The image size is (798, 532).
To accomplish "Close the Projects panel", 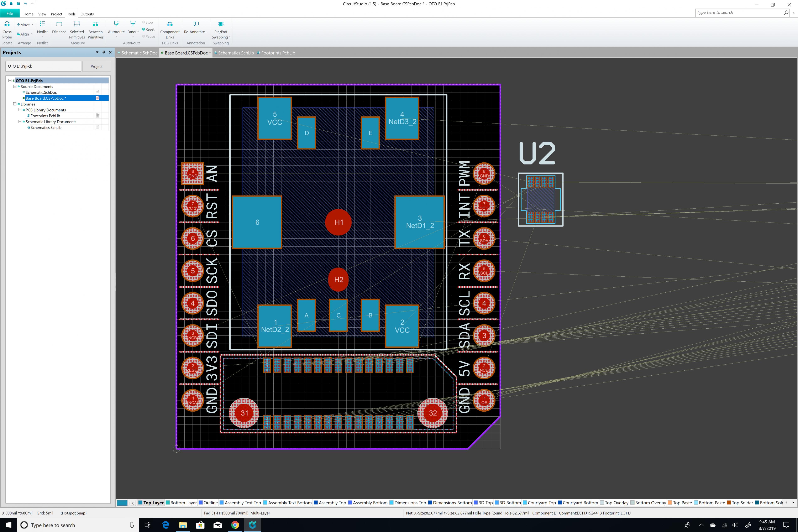I will (110, 52).
